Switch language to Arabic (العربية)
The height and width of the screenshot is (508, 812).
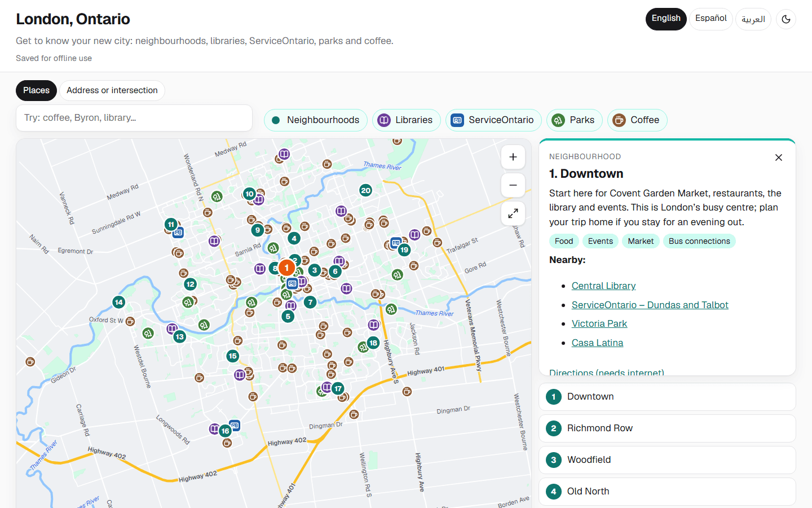pyautogui.click(x=753, y=19)
